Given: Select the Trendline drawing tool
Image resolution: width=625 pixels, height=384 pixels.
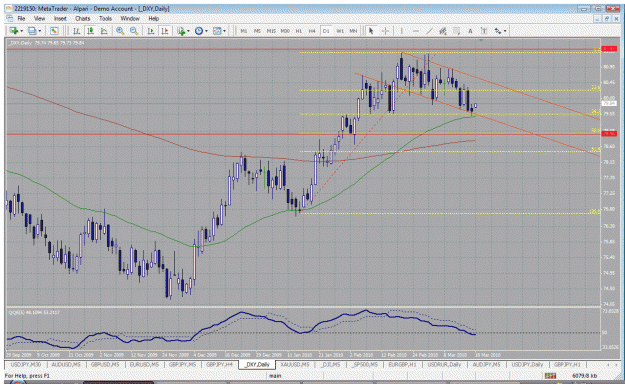Looking at the screenshot, I should 429,31.
